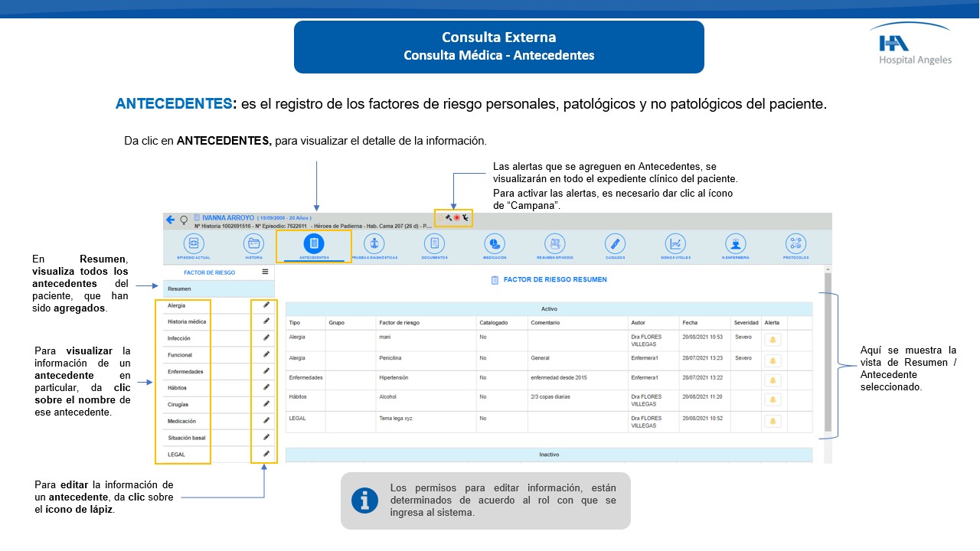
Task: Open the Medicación pie chart icon
Action: (x=495, y=243)
